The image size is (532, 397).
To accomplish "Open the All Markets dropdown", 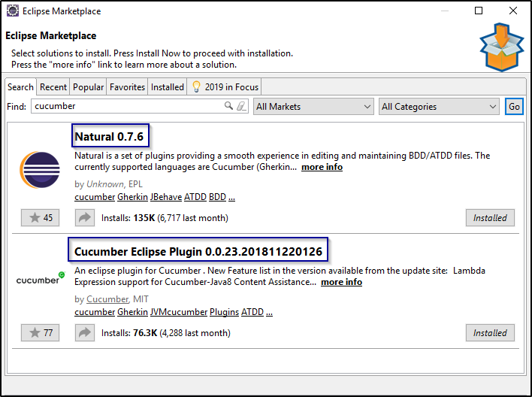I will click(x=313, y=107).
